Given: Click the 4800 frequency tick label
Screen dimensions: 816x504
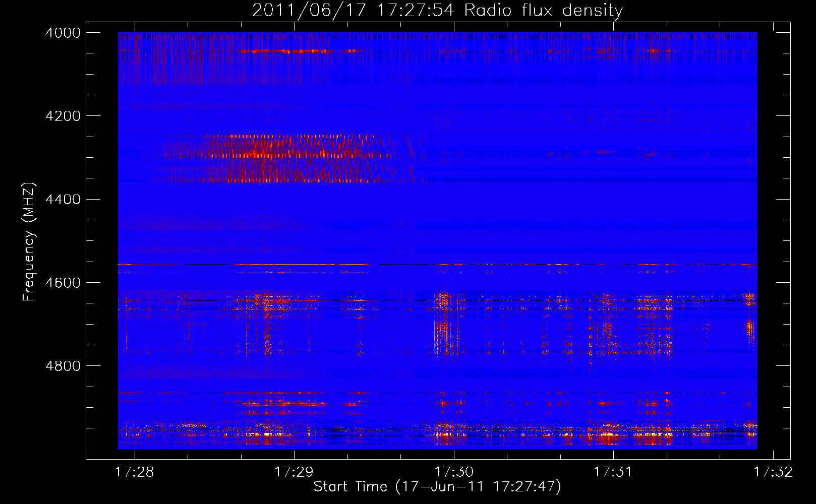Looking at the screenshot, I should 63,366.
